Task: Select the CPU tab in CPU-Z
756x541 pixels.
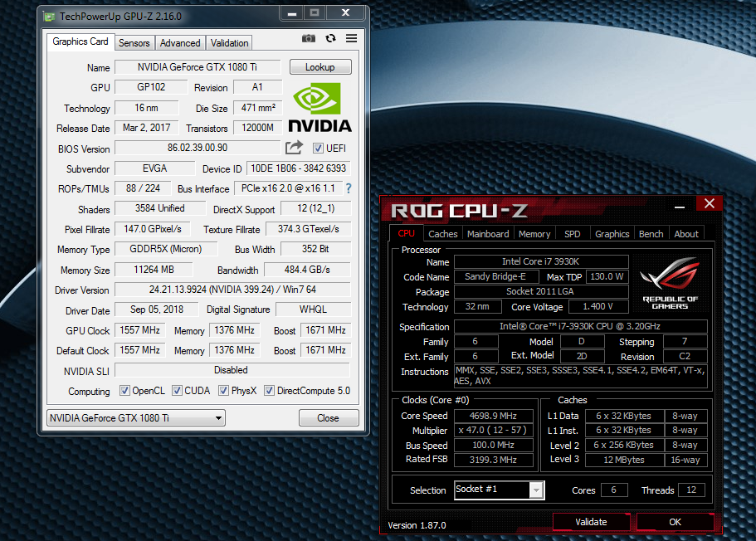Action: (x=406, y=233)
